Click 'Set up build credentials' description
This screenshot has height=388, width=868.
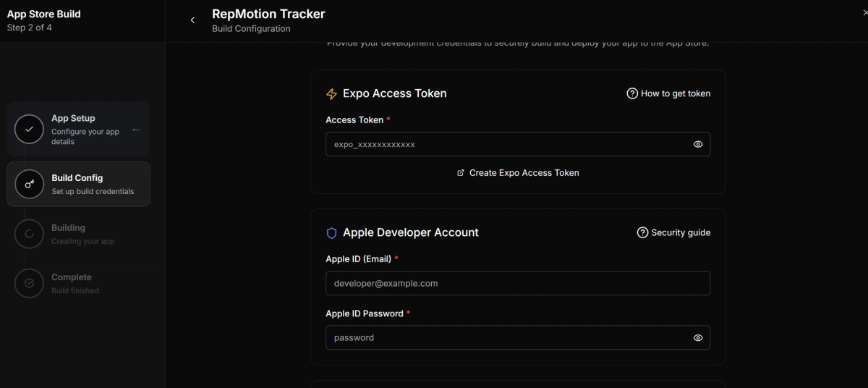(x=93, y=192)
